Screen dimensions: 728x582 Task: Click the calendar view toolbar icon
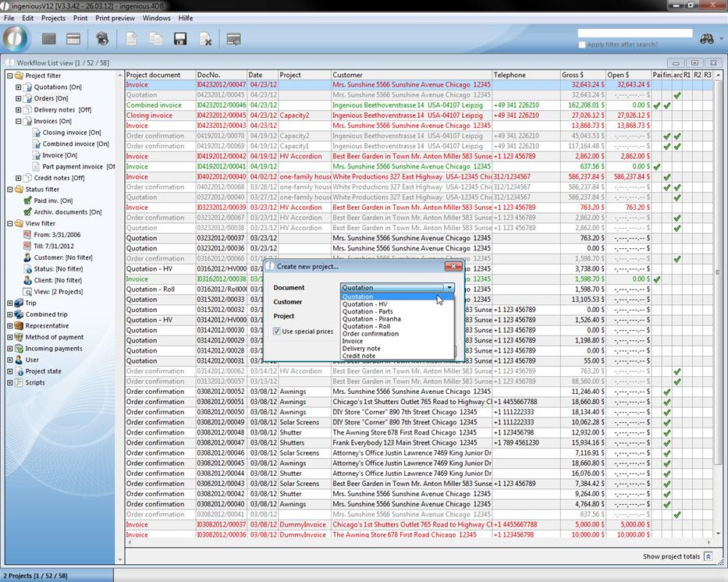(73, 39)
